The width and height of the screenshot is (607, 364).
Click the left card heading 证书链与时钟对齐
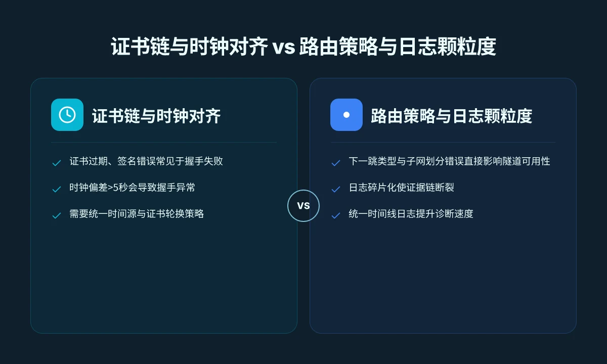pos(156,116)
